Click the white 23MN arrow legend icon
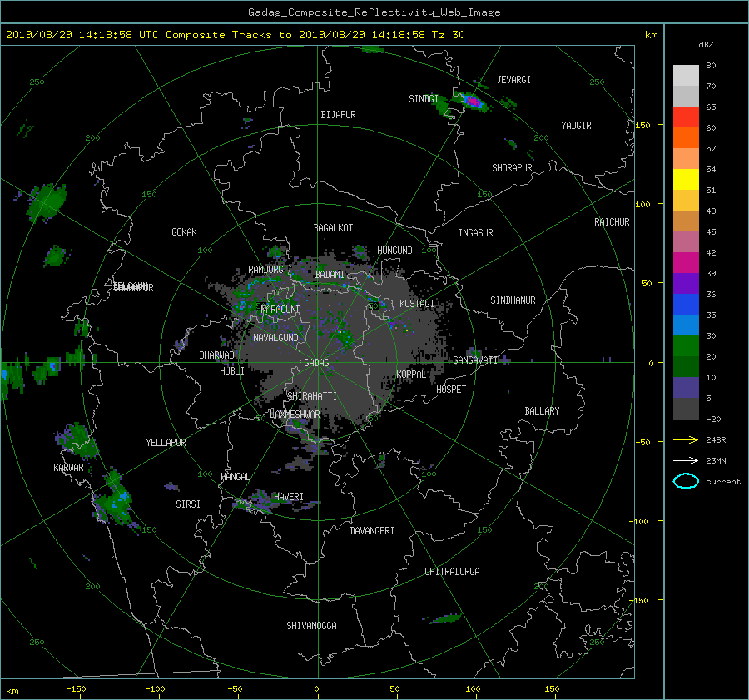This screenshot has height=700, width=749. click(686, 460)
